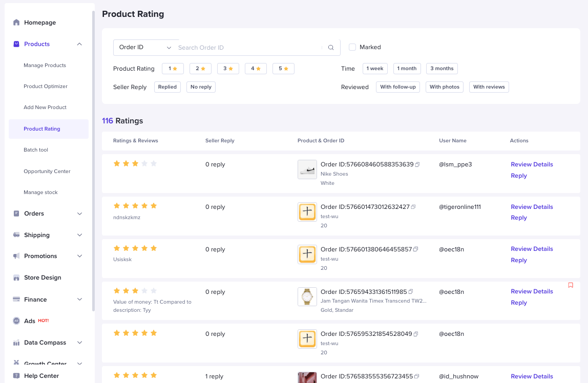Screen dimensions: 588x383
Task: Click the Search Order ID input field
Action: [x=249, y=48]
